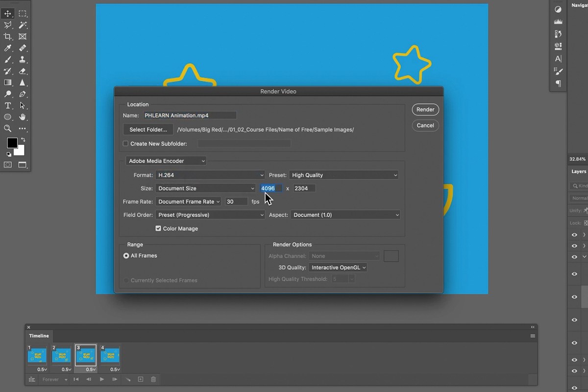Open the Aspect Document (1.0) dropdown
588x392 pixels.
pyautogui.click(x=345, y=215)
